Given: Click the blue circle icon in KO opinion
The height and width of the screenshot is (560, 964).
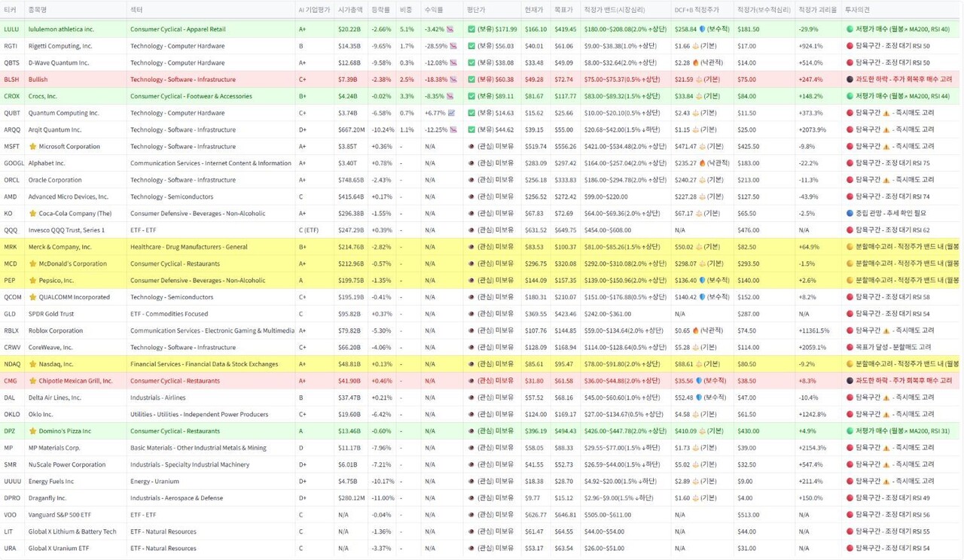Looking at the screenshot, I should (x=850, y=214).
